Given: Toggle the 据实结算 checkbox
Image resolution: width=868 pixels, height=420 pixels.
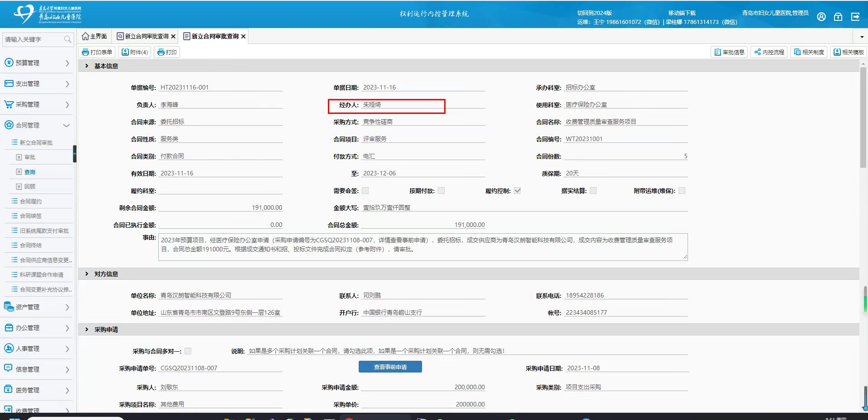Looking at the screenshot, I should pos(593,191).
